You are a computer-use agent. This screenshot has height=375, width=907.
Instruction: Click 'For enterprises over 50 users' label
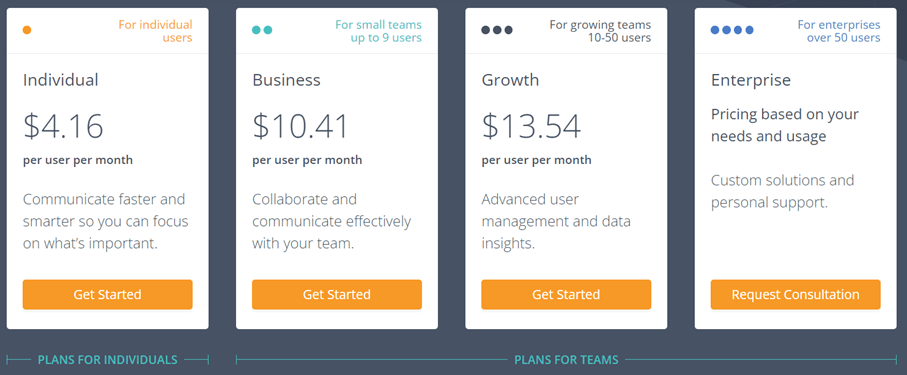tap(839, 31)
